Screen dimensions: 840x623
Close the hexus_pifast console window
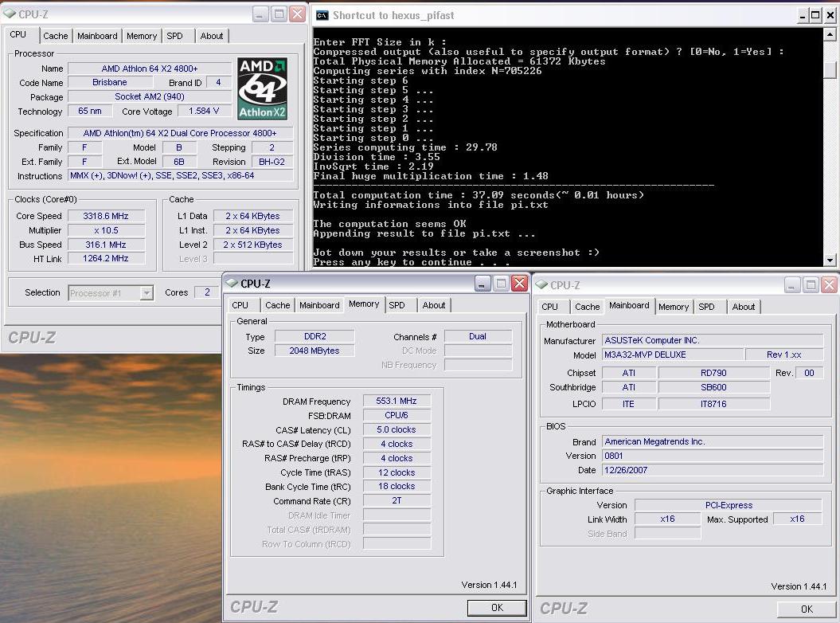tap(830, 15)
